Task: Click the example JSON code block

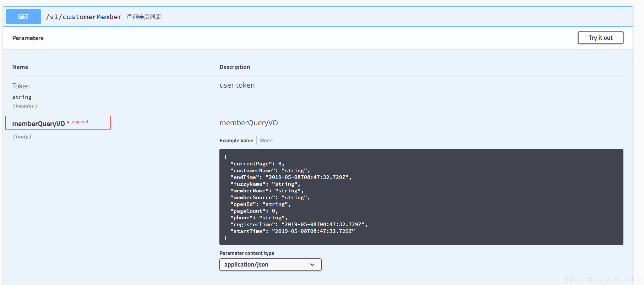Action: point(421,197)
